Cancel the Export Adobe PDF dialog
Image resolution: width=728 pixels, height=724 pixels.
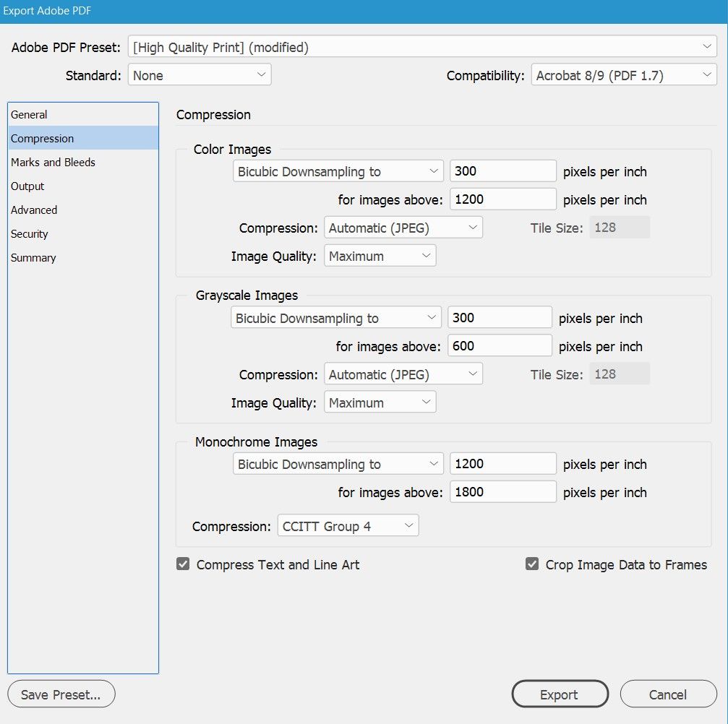click(668, 694)
